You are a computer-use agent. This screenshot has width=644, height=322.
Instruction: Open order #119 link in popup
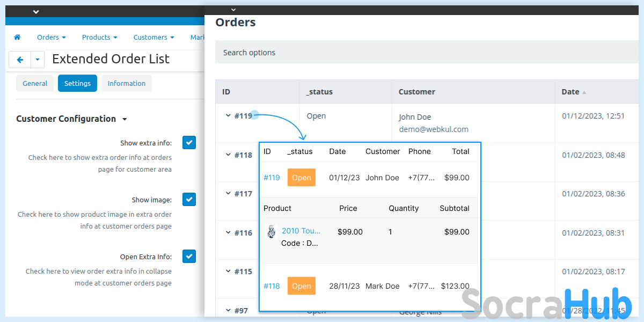(272, 178)
